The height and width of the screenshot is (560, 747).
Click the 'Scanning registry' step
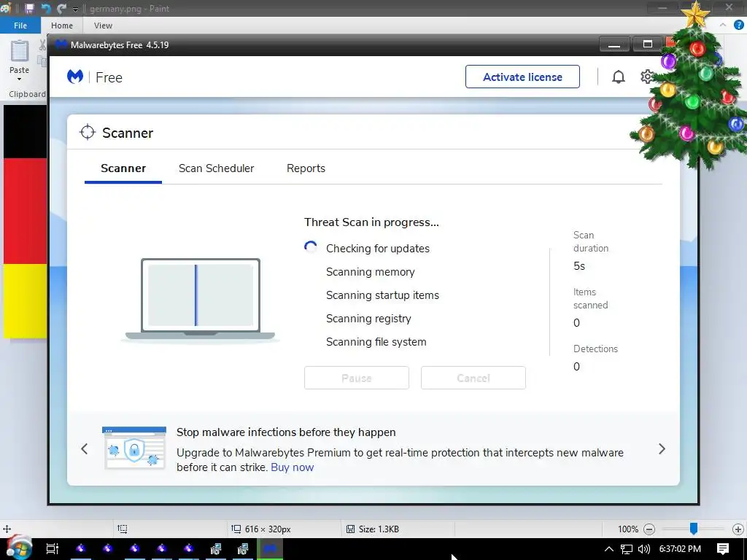point(368,319)
